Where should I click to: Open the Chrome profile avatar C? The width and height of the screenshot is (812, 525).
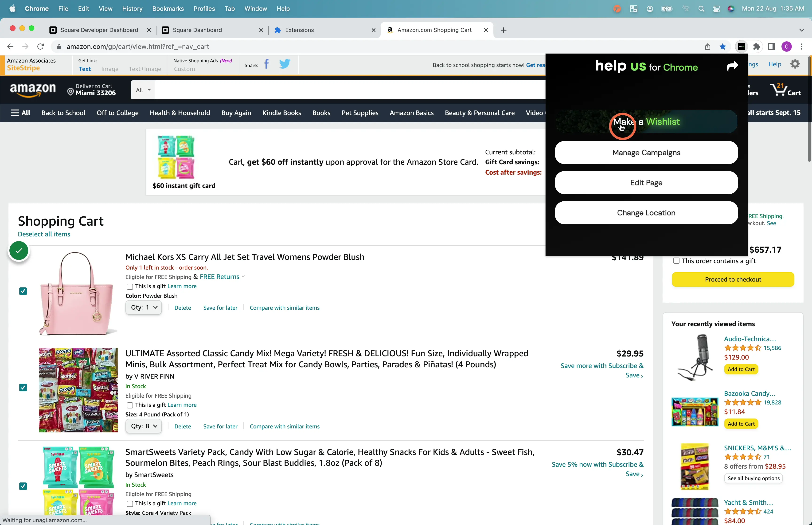tap(786, 47)
